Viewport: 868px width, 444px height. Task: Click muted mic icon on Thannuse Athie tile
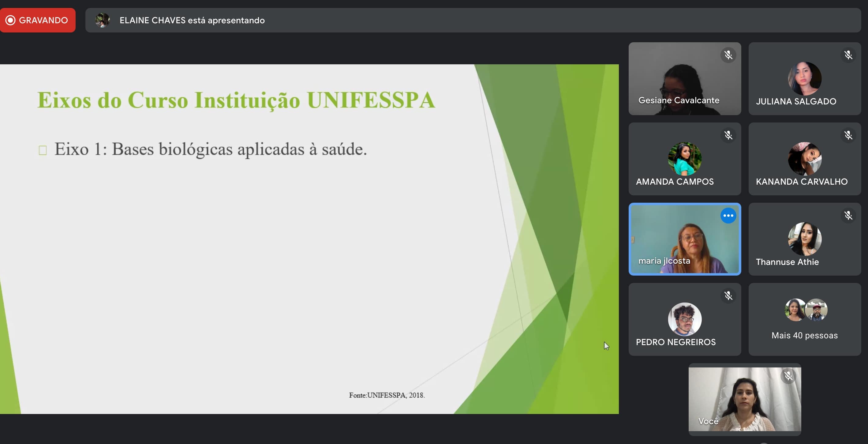point(848,216)
